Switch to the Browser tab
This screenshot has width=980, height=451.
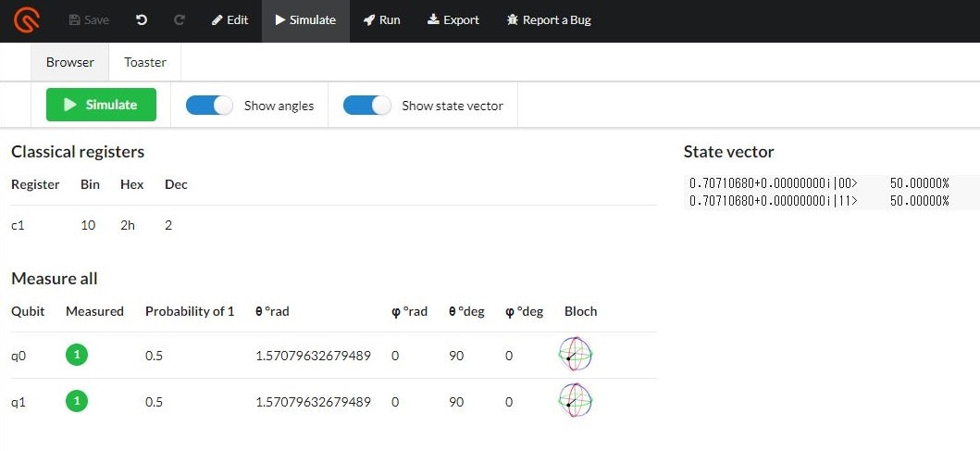click(x=70, y=62)
